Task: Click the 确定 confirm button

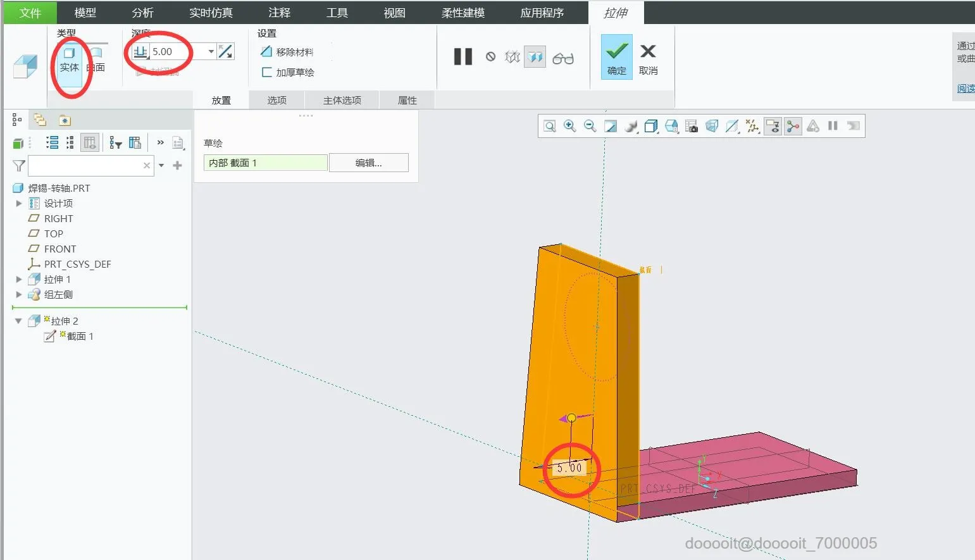Action: (616, 57)
